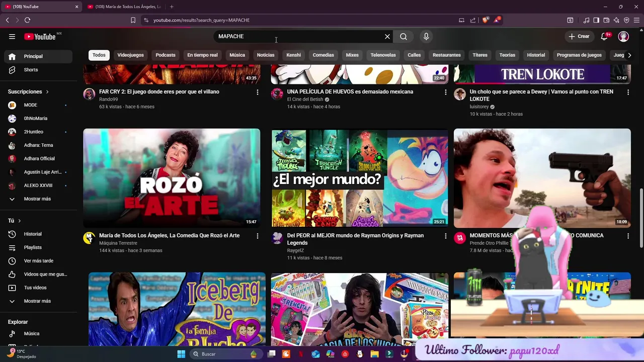Start voice search with the microphone

pyautogui.click(x=426, y=36)
